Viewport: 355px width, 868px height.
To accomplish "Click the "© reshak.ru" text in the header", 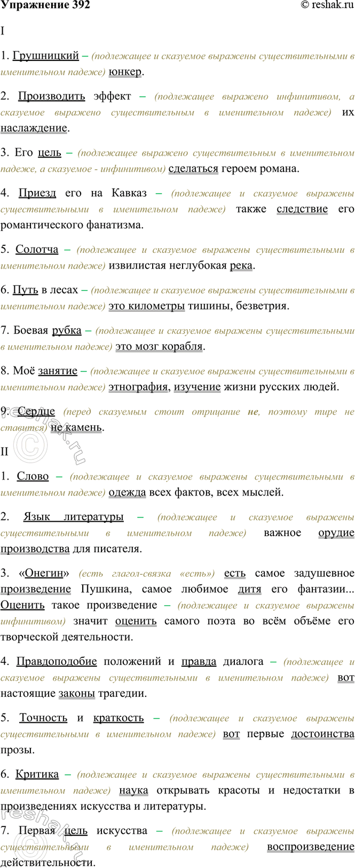I will click(x=327, y=5).
